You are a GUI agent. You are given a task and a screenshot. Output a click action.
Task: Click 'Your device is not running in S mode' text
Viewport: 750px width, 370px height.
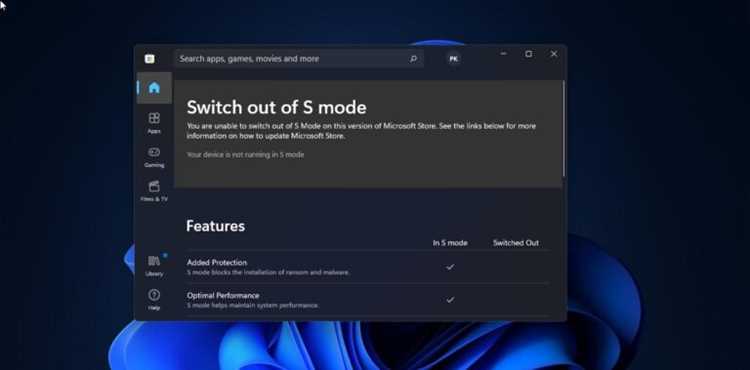[x=245, y=155]
